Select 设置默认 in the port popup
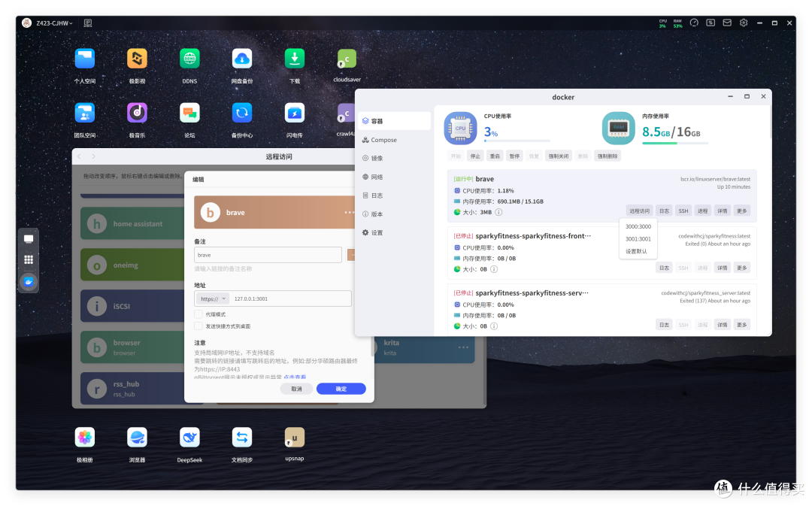This screenshot has width=812, height=506. click(638, 251)
